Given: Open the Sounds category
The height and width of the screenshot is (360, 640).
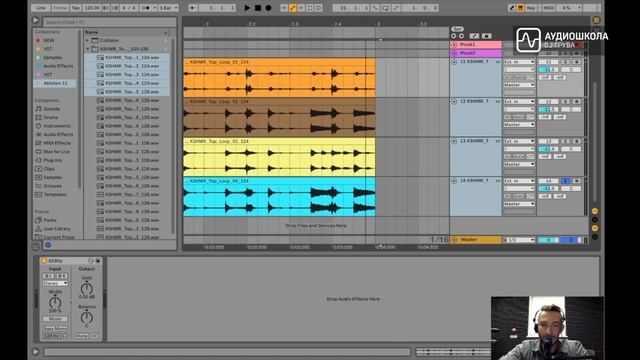Looking at the screenshot, I should click(52, 109).
